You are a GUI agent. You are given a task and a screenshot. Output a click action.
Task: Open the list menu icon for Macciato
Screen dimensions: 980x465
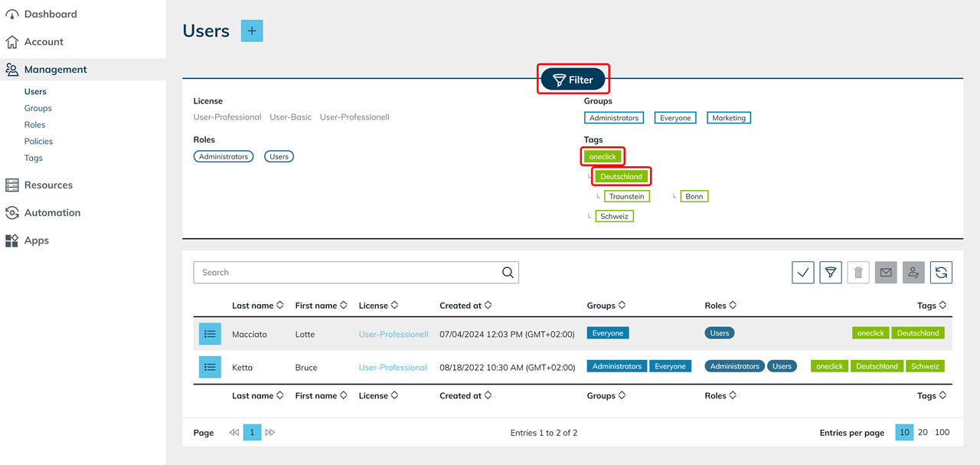coord(210,334)
